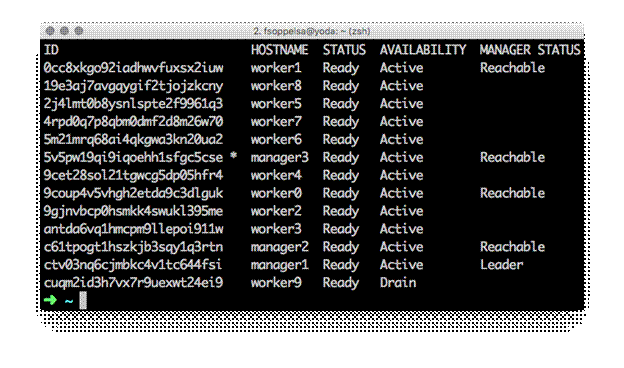Click hostname worker6

(276, 140)
